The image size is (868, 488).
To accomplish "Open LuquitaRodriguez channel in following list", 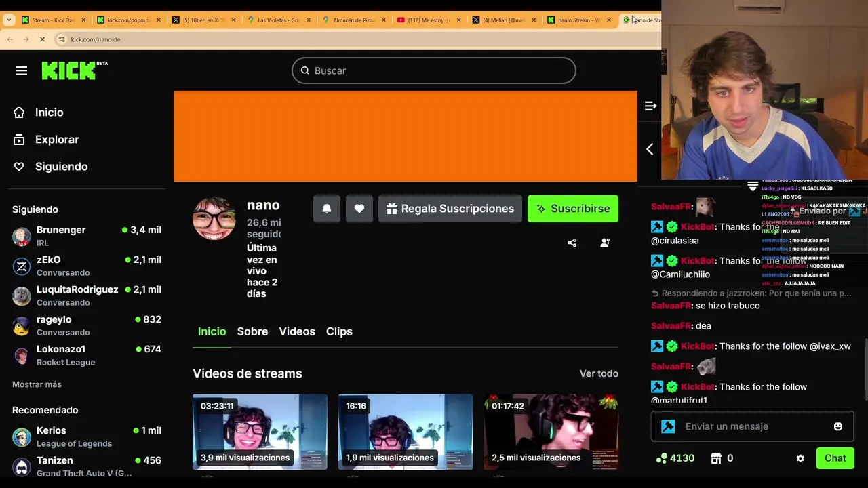I will (x=87, y=296).
